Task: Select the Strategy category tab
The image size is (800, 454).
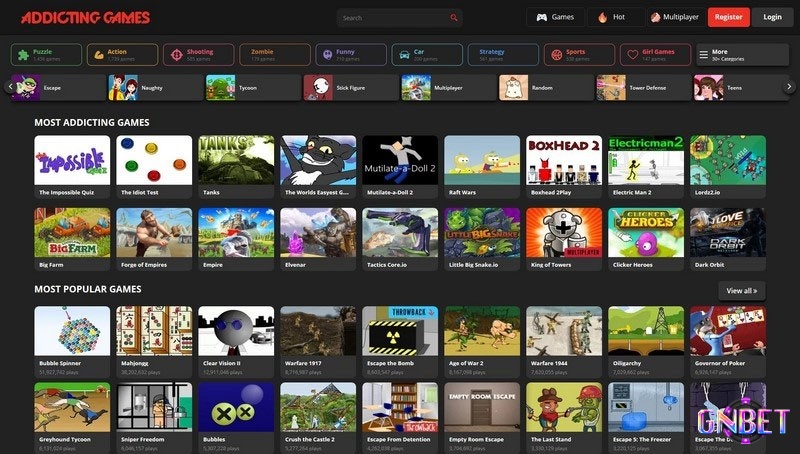Action: (x=503, y=55)
